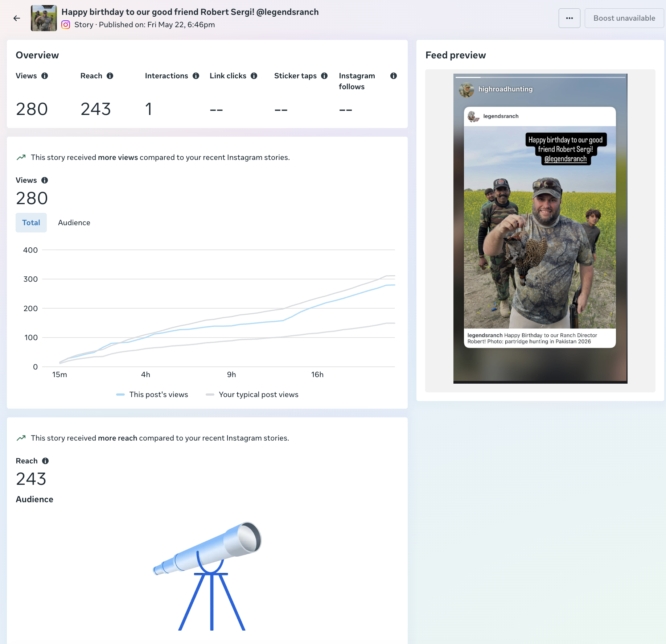Show info for Interactions metric
This screenshot has width=666, height=644.
pyautogui.click(x=196, y=76)
